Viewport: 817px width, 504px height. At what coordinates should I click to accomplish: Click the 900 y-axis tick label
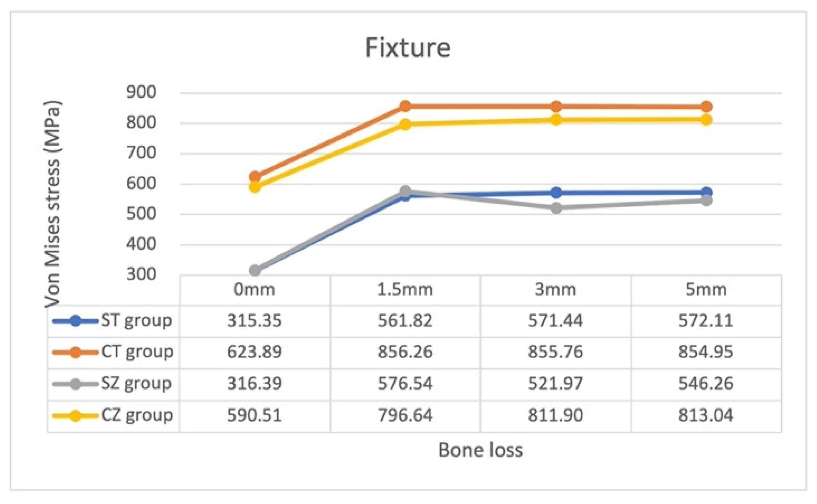click(141, 92)
